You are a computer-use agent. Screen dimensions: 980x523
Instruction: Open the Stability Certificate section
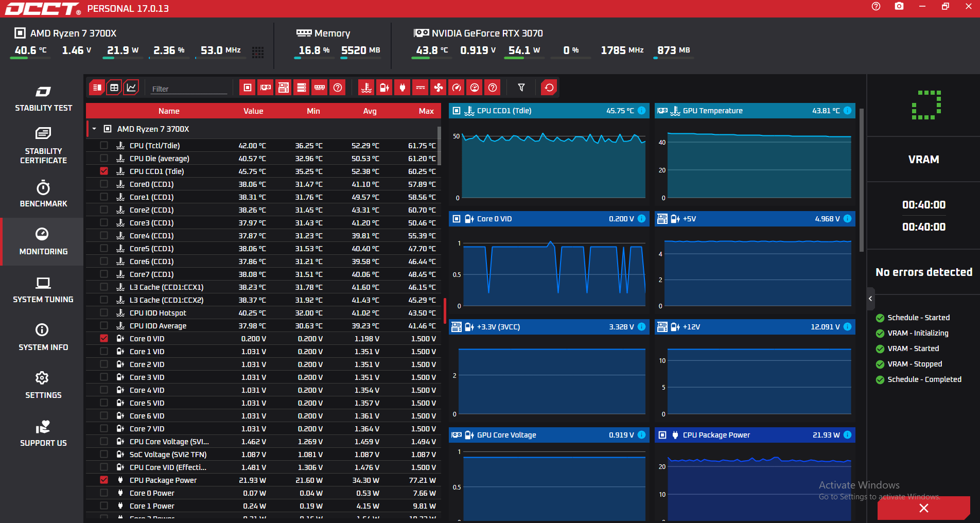43,146
